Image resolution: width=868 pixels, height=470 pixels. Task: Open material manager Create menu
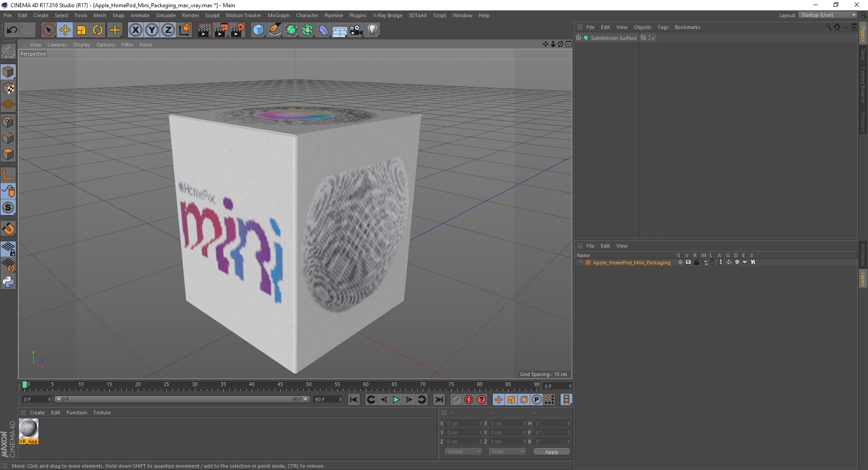coord(37,413)
